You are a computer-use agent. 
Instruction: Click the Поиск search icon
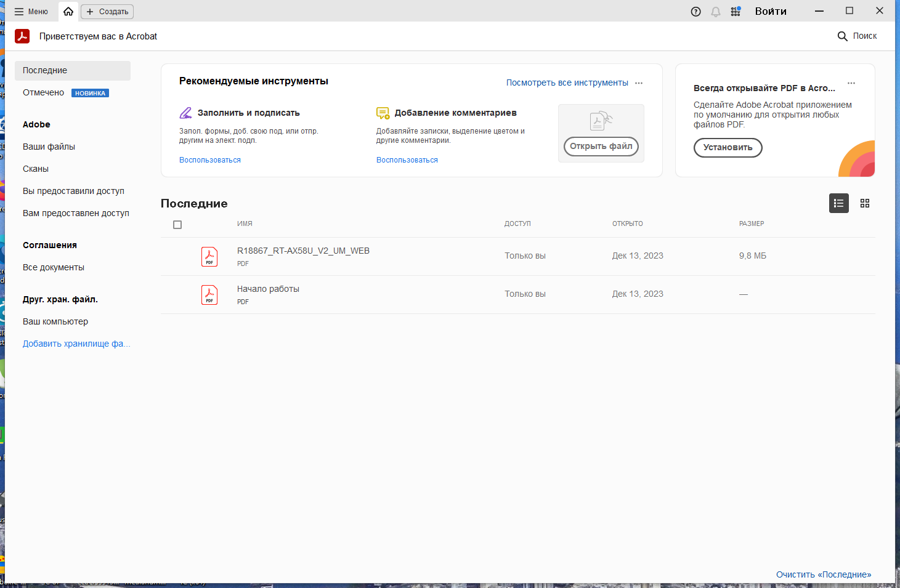tap(842, 36)
